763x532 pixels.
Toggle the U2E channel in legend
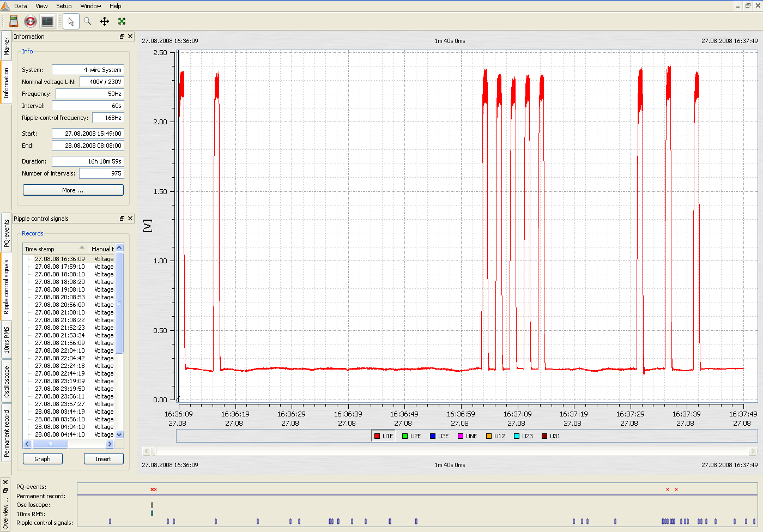411,436
